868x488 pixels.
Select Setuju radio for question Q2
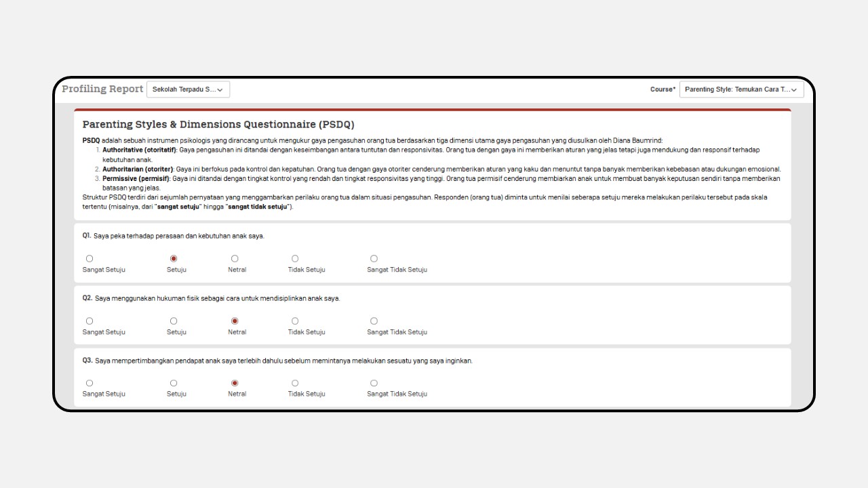click(174, 321)
